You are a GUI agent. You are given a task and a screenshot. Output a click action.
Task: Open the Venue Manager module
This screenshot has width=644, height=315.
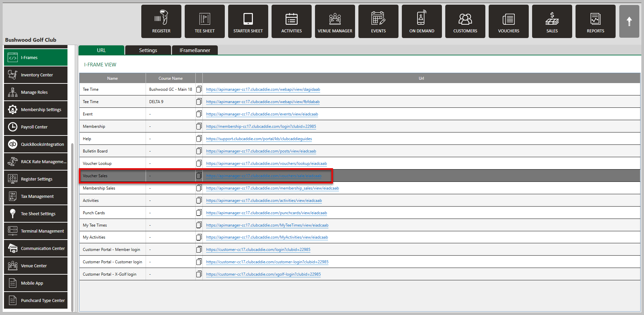(335, 21)
